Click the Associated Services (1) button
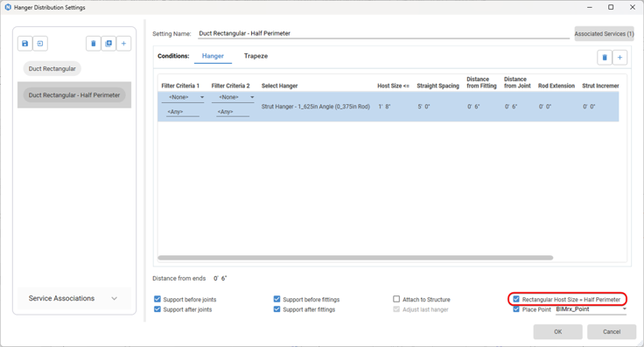Image resolution: width=644 pixels, height=347 pixels. coord(604,34)
